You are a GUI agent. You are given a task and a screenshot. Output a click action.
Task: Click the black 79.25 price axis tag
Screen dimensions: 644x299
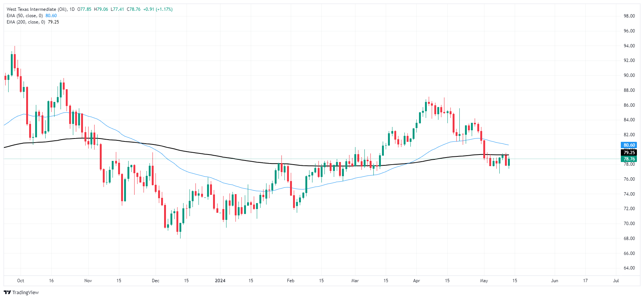click(x=629, y=152)
